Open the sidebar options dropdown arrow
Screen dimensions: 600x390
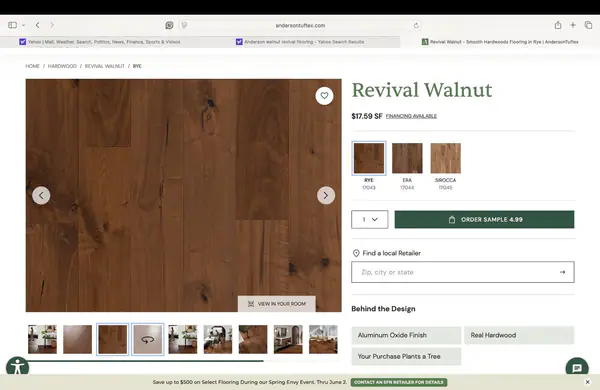coord(23,25)
